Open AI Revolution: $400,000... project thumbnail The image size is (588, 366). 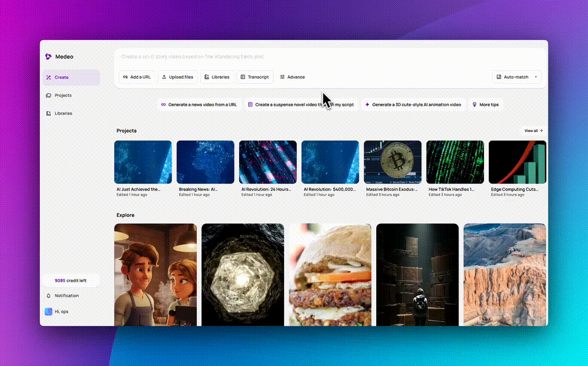click(330, 162)
